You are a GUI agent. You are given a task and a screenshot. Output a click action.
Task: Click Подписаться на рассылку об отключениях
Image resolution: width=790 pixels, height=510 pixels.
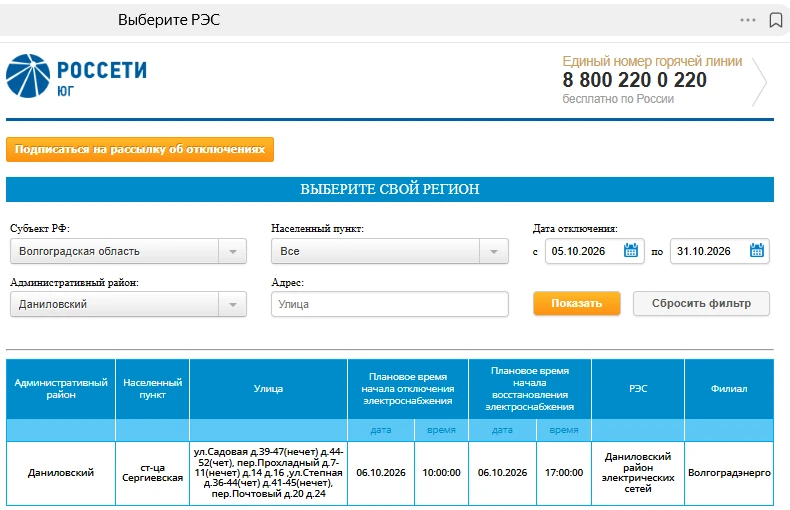[x=140, y=149]
